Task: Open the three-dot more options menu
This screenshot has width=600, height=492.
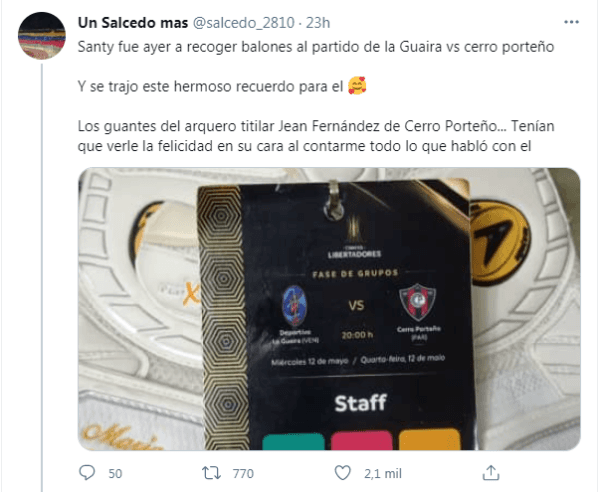Action: tap(571, 23)
